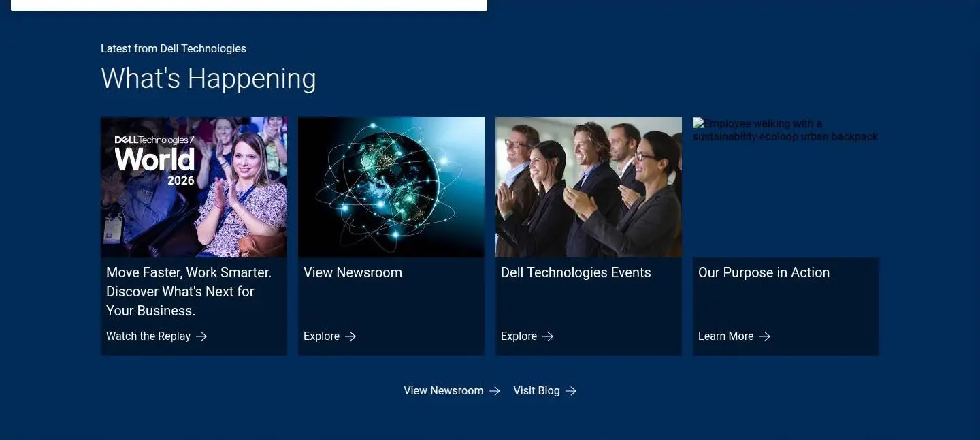The height and width of the screenshot is (440, 980).
Task: Click Explore under Dell Technologies Events
Action: (519, 336)
